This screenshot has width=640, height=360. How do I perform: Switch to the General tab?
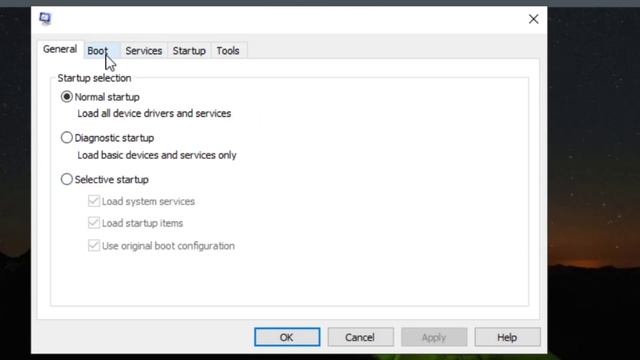point(60,49)
